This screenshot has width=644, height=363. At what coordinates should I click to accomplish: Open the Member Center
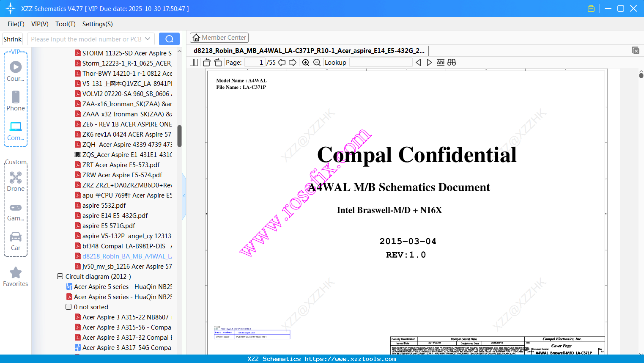pyautogui.click(x=219, y=38)
